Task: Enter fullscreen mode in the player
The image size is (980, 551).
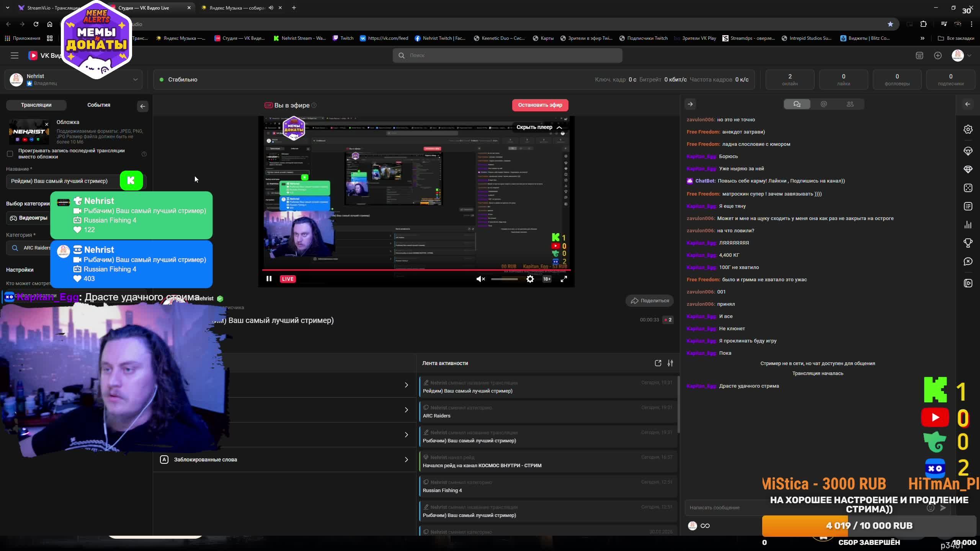Action: tap(563, 279)
